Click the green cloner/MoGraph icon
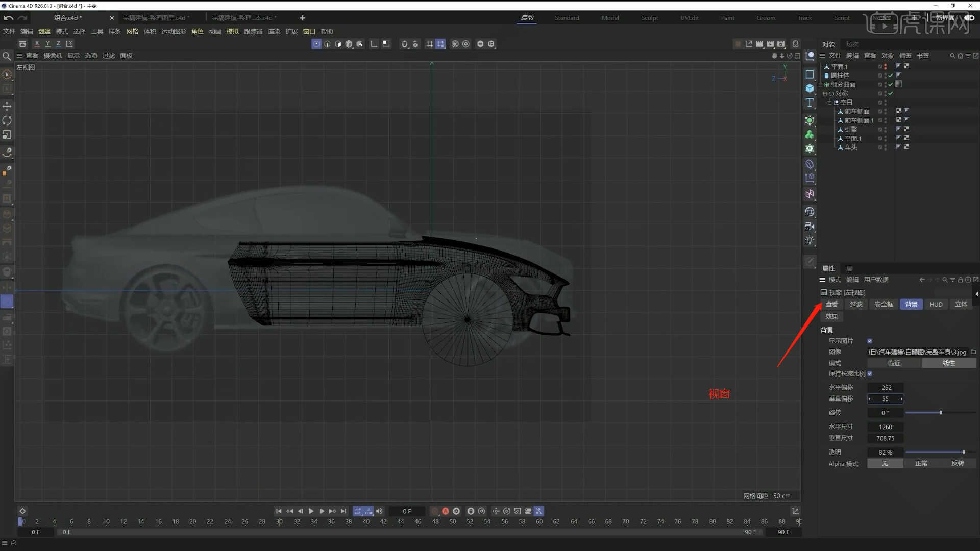Screen dimensions: 980x551 pos(810,135)
